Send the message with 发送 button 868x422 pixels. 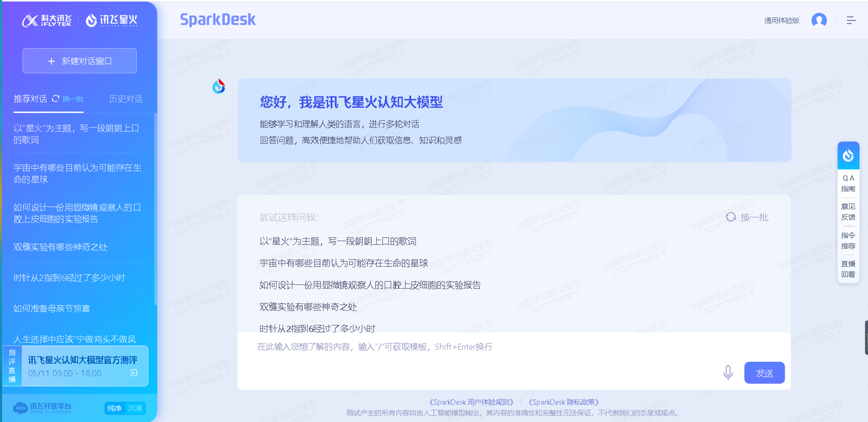764,373
